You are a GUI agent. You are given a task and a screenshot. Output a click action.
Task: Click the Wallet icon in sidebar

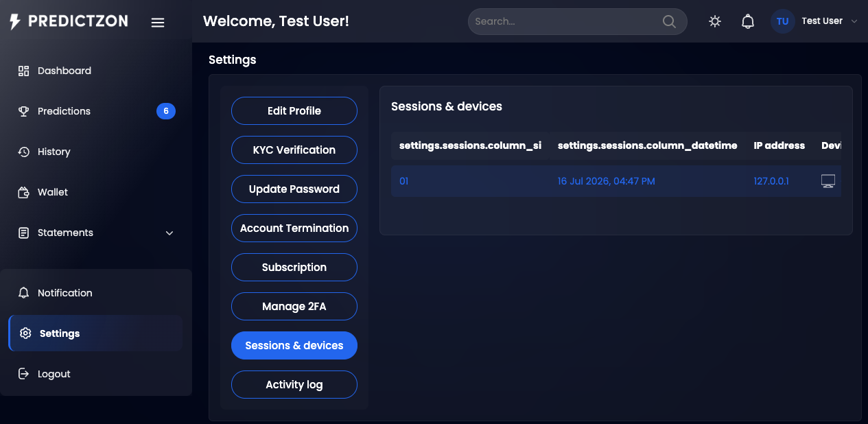coord(23,192)
